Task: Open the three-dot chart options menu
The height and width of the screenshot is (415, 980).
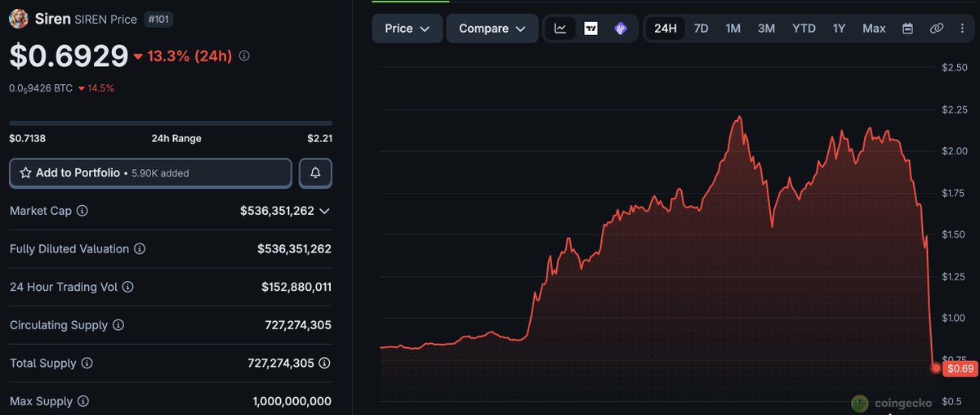Action: point(963,29)
